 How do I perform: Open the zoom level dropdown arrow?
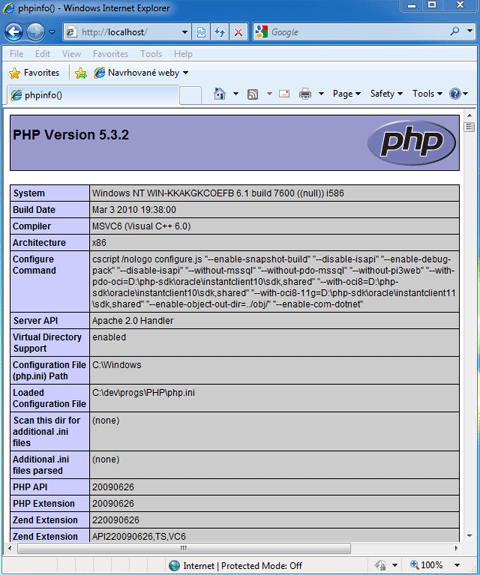tap(457, 565)
